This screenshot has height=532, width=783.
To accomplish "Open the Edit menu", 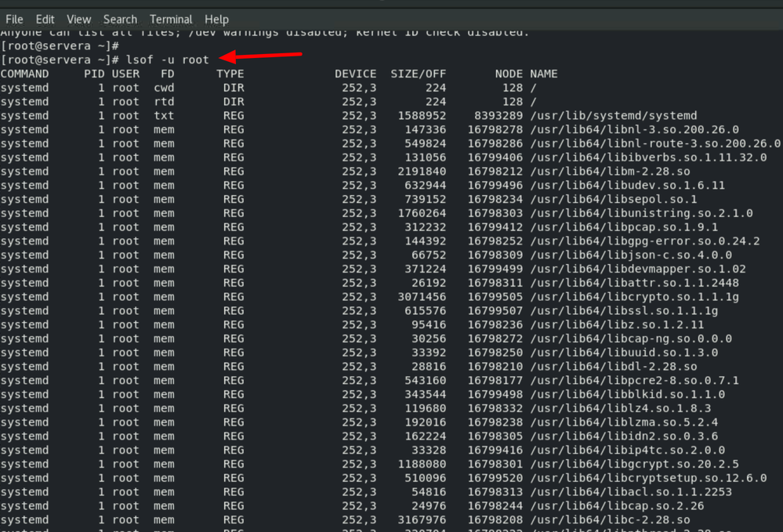I will point(45,19).
